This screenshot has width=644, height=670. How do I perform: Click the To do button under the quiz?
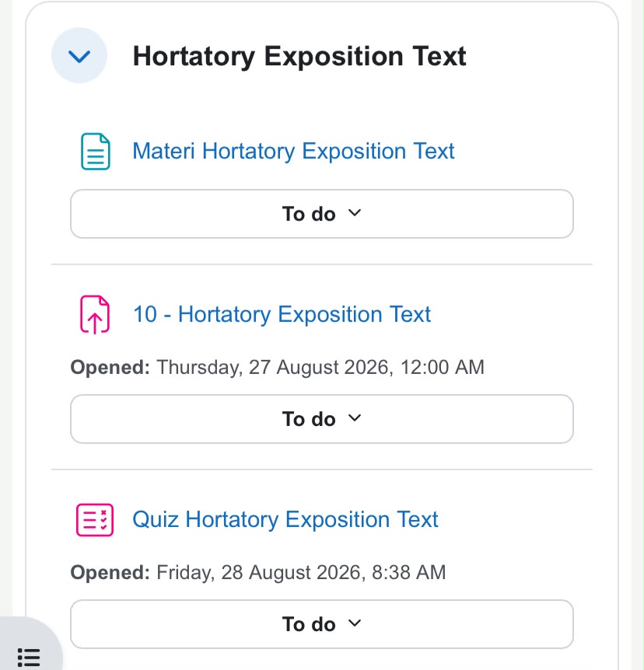point(321,624)
